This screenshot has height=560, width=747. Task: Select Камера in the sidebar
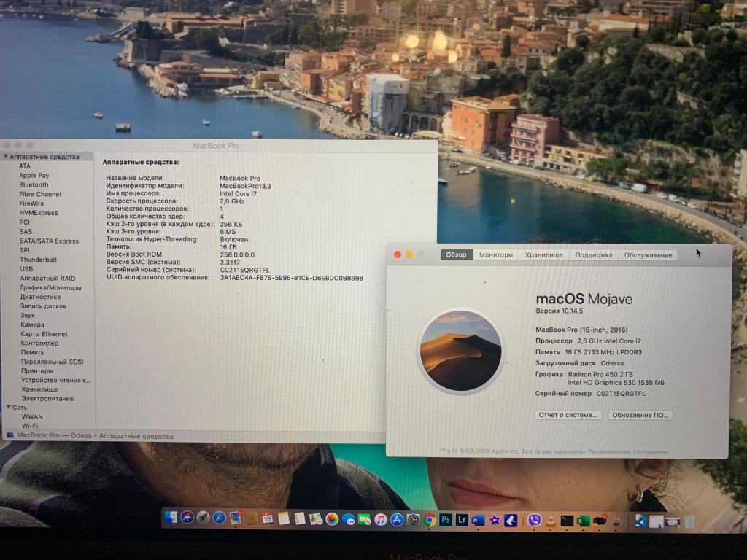pos(32,324)
